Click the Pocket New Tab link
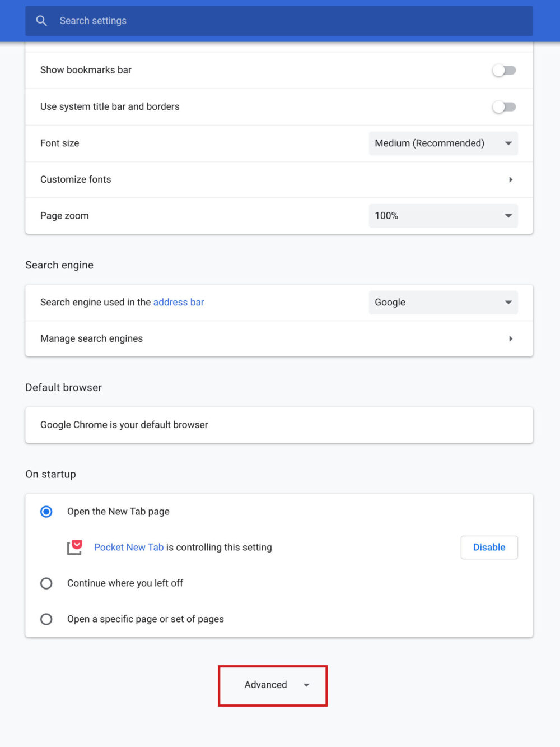 pyautogui.click(x=128, y=547)
